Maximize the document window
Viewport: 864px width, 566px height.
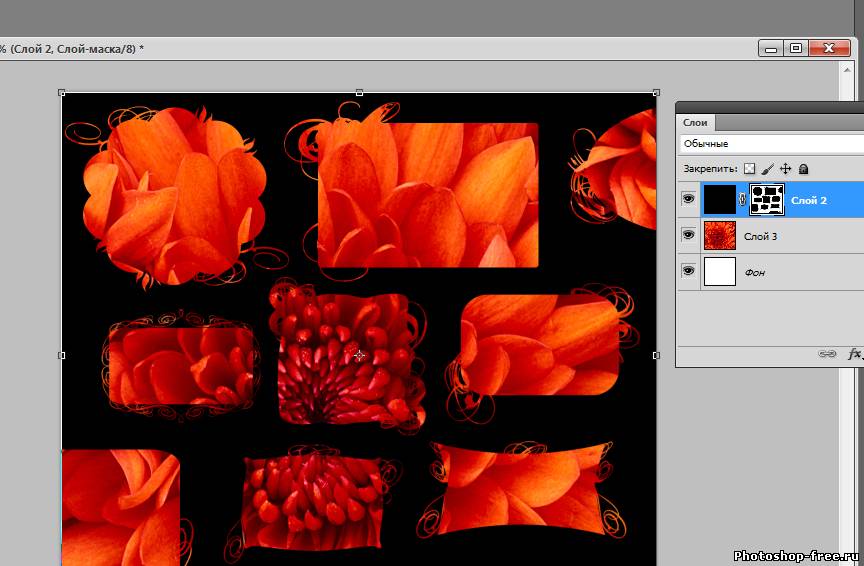(796, 48)
